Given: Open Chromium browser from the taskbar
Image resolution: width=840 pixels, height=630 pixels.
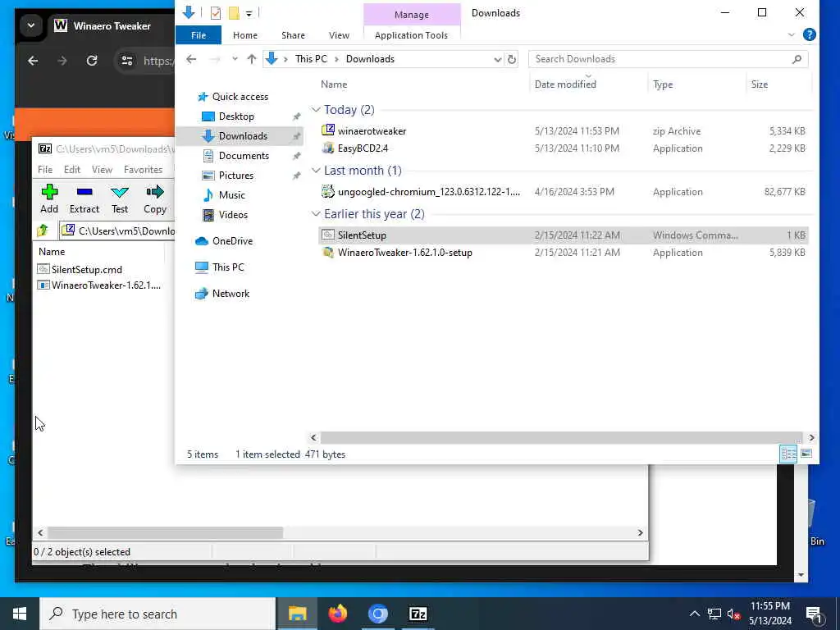Looking at the screenshot, I should click(377, 614).
